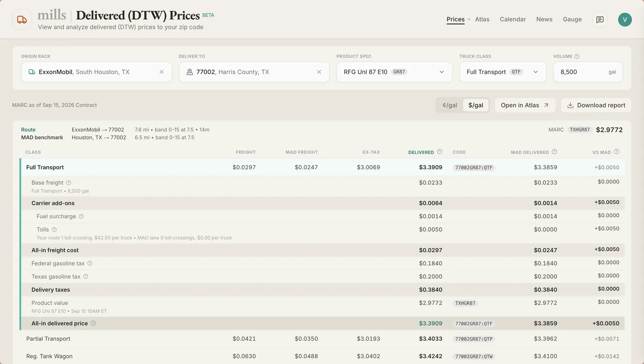Viewport: 644px width, 364px height.
Task: Go to the Atlas tab
Action: pos(482,19)
